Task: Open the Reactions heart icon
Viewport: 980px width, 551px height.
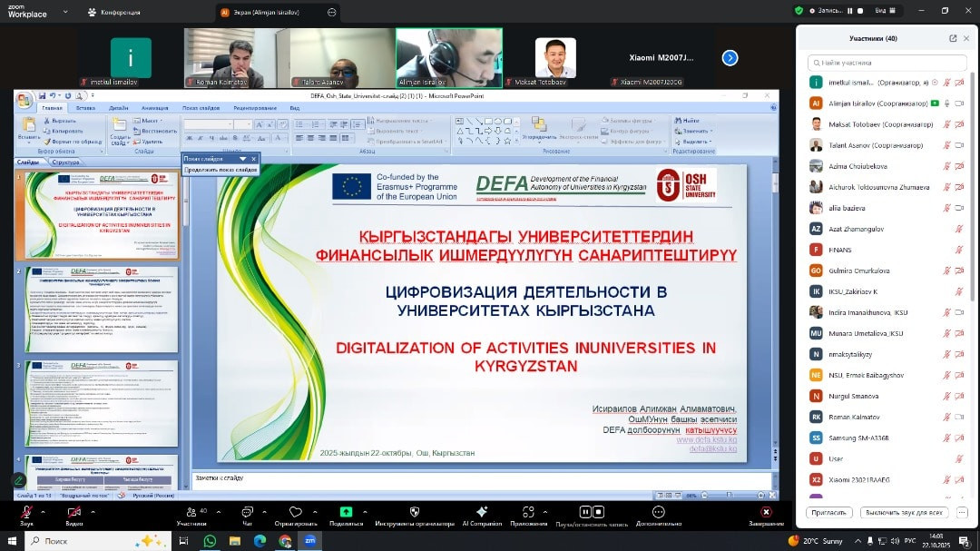Action: tap(296, 513)
